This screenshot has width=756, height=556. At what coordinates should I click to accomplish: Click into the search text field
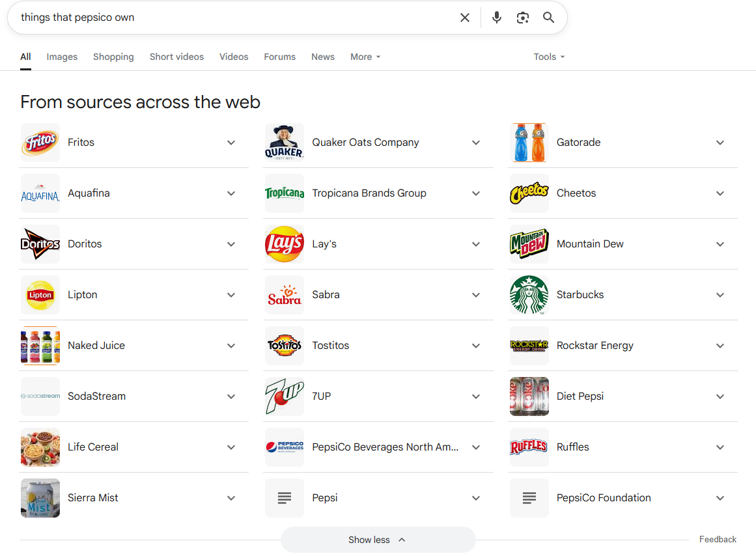tap(236, 18)
